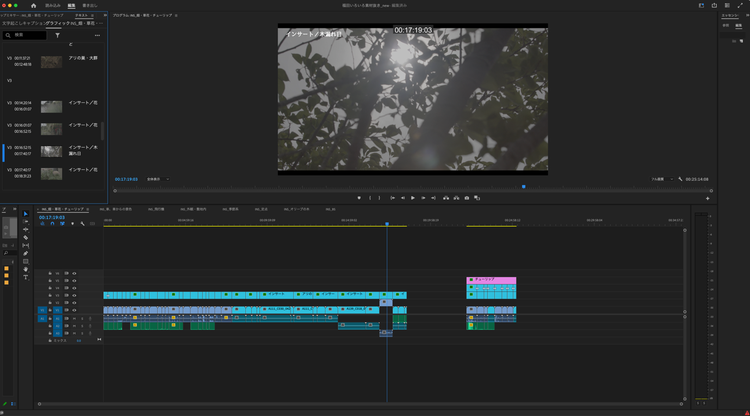Screen dimensions: 750x416
Task: Expand Text panel overflow chevrons
Action: pyautogui.click(x=105, y=15)
